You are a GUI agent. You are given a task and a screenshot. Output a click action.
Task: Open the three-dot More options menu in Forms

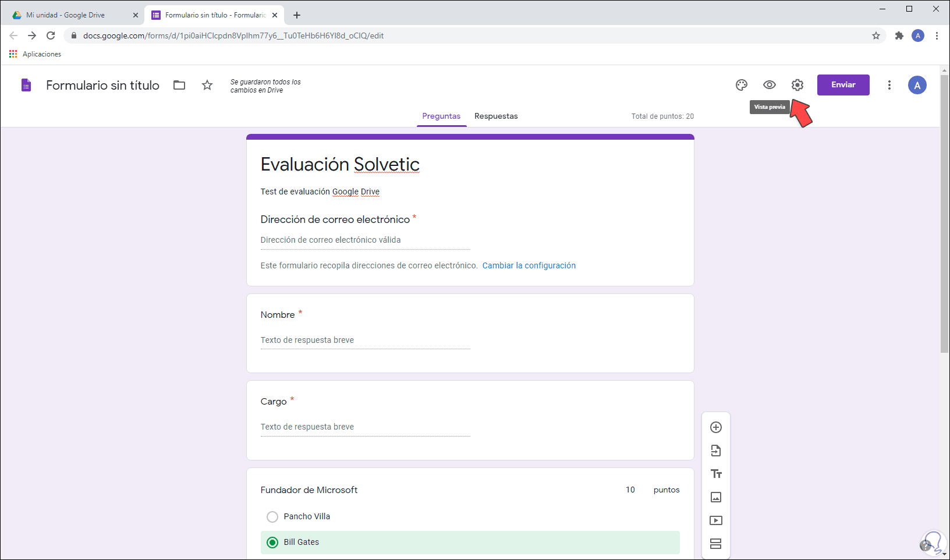(x=889, y=85)
